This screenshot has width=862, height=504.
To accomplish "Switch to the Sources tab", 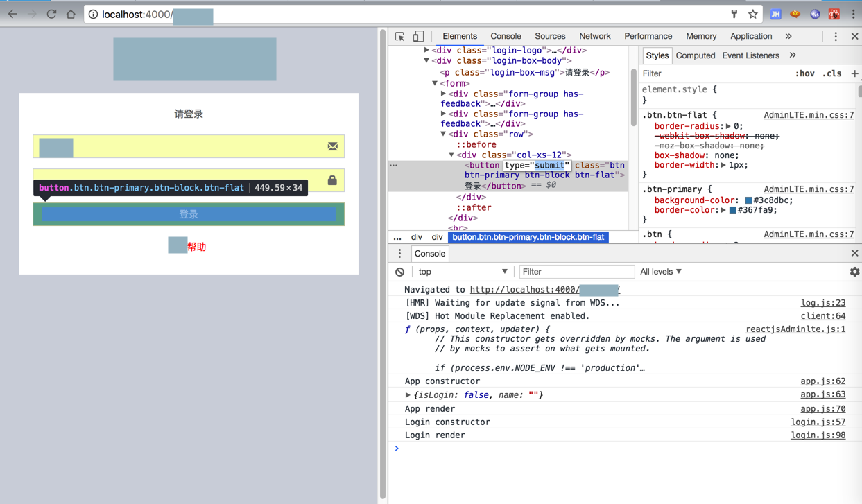I will (x=550, y=36).
